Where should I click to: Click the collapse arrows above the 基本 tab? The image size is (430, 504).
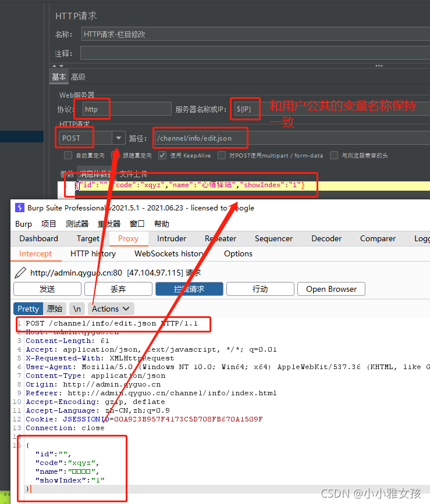(58, 66)
